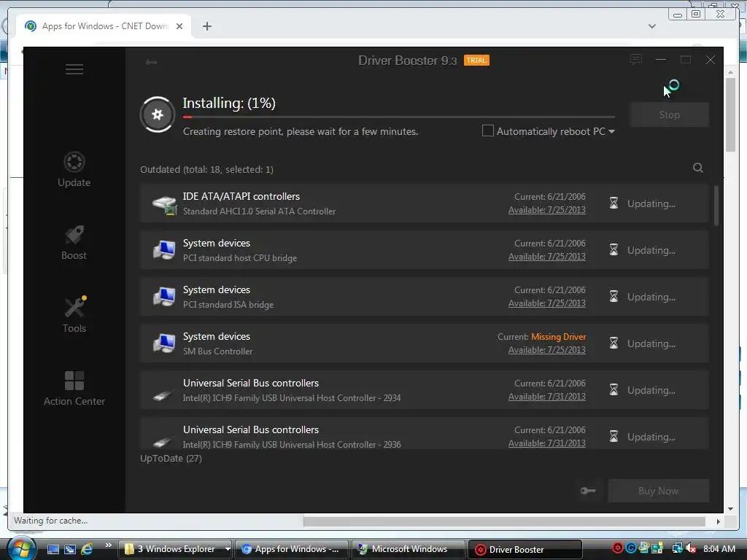The width and height of the screenshot is (747, 560).
Task: Open the Action Center section
Action: (x=74, y=389)
